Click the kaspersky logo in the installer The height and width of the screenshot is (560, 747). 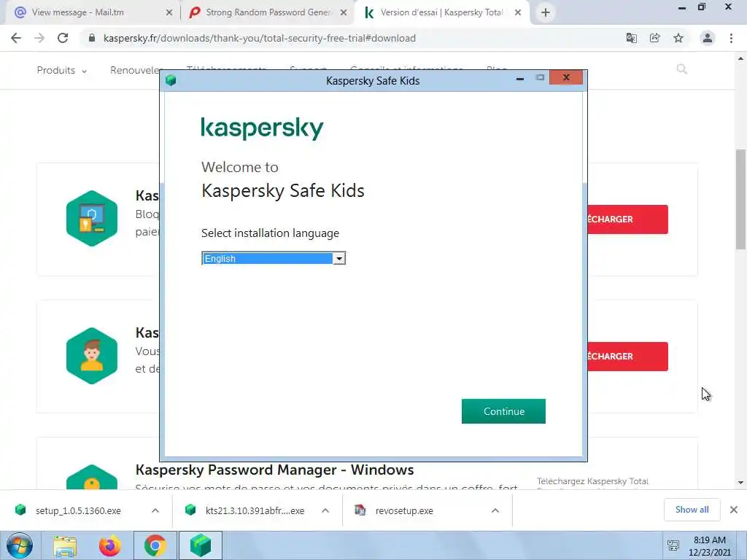click(262, 128)
